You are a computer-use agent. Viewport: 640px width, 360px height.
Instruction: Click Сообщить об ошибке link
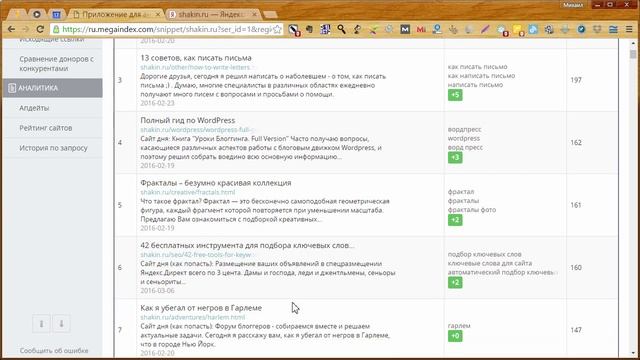pos(54,351)
